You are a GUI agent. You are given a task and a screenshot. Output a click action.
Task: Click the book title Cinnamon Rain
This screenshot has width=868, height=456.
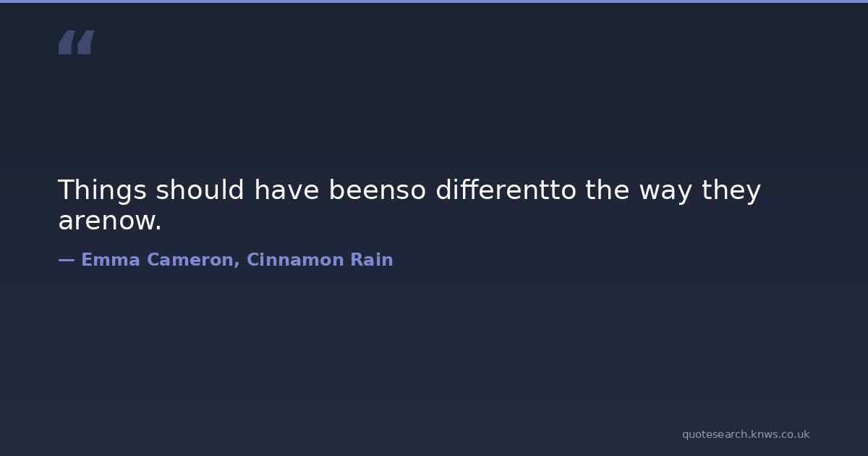coord(320,260)
